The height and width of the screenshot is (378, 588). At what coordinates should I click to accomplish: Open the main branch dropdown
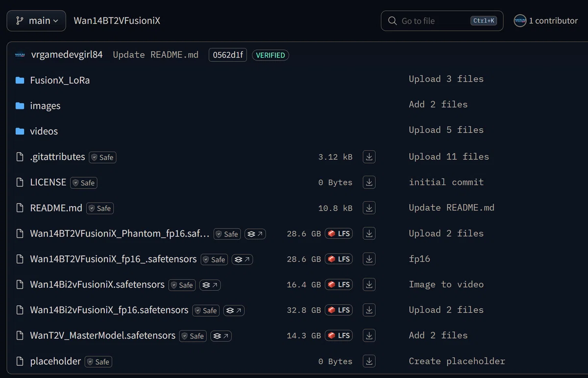(x=36, y=21)
